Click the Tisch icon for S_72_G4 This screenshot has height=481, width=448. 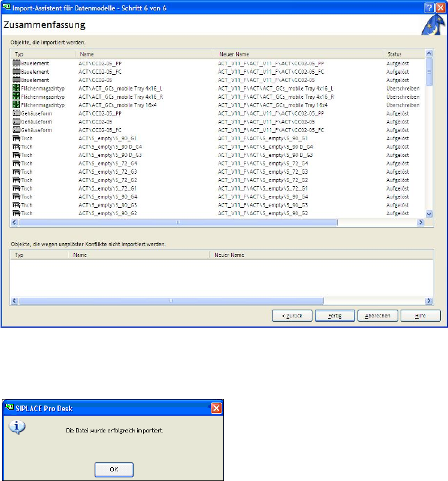pyautogui.click(x=16, y=163)
